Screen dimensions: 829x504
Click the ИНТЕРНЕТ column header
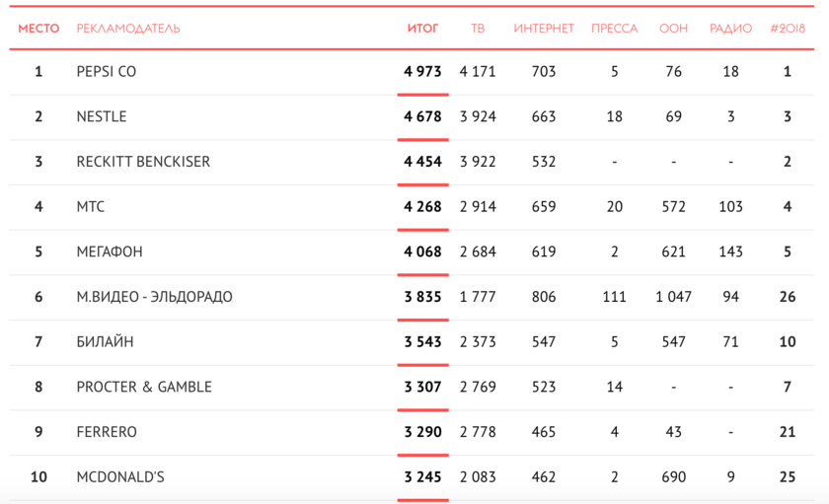click(x=543, y=29)
